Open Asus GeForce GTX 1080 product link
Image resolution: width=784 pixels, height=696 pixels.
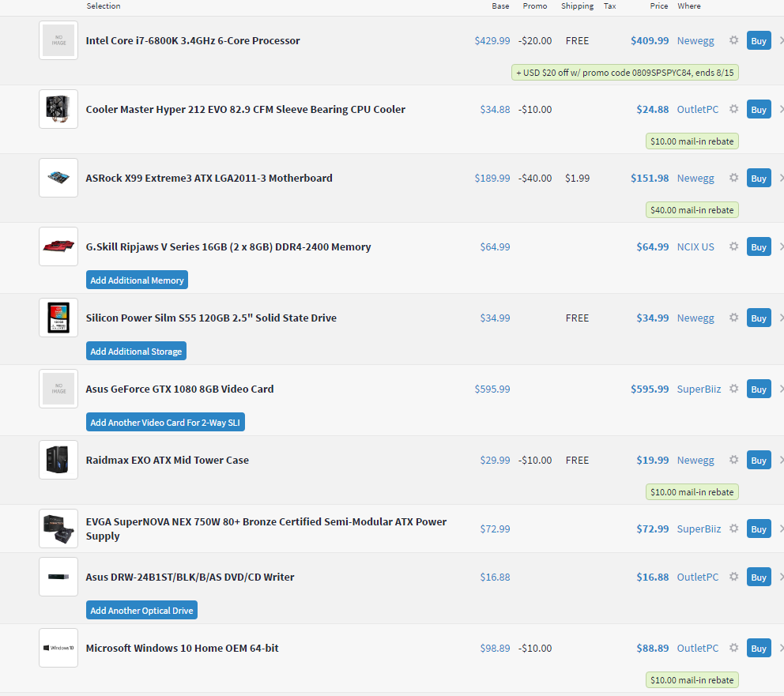[179, 389]
